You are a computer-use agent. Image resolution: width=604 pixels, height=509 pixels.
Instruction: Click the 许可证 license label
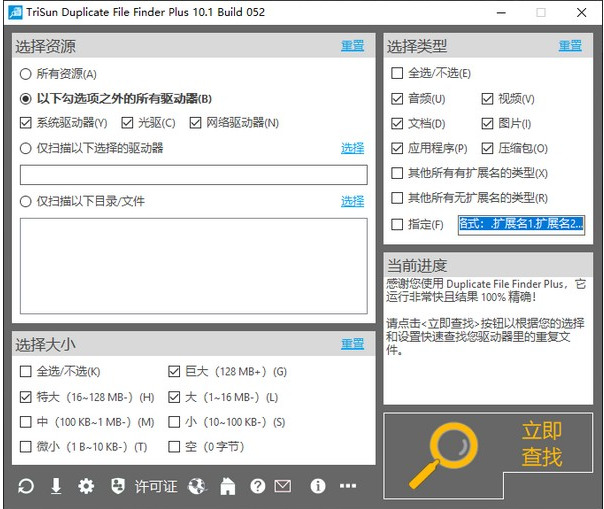point(156,487)
